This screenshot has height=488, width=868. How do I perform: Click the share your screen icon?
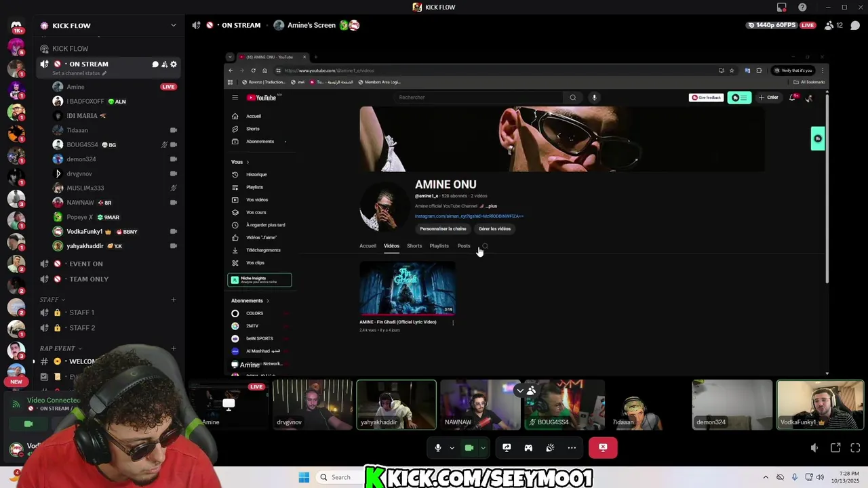click(x=507, y=447)
